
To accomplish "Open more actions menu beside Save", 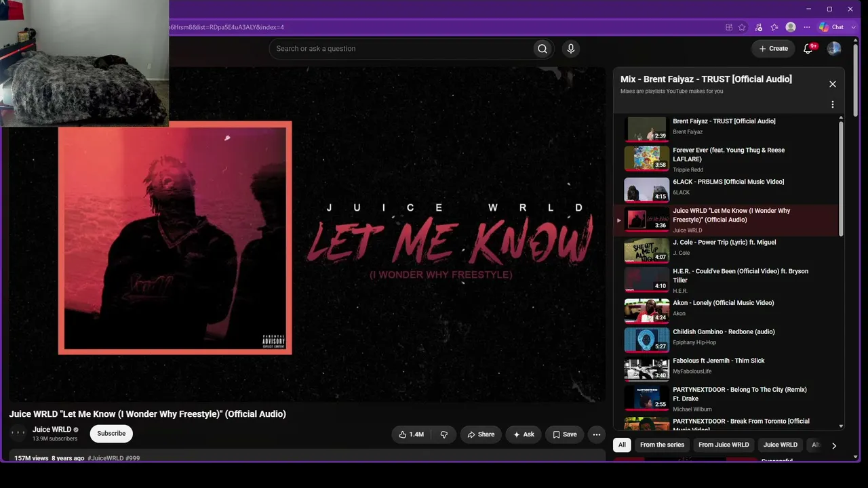I will [597, 434].
